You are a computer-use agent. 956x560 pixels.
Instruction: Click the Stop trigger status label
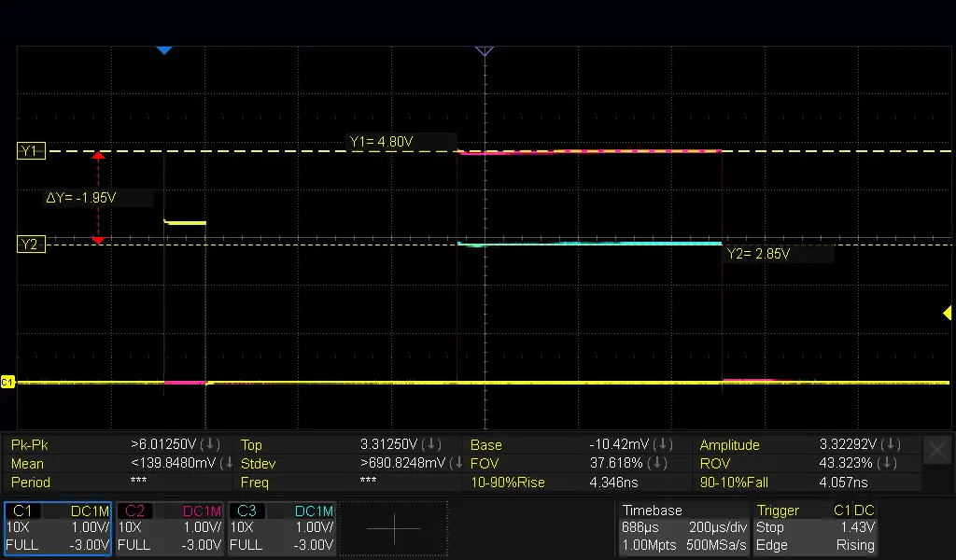point(769,527)
